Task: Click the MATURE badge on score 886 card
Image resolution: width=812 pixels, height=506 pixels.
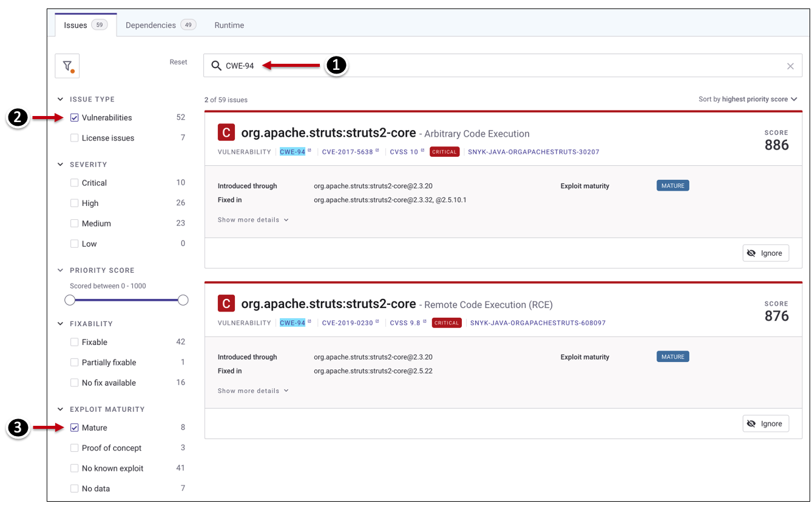Action: (673, 186)
